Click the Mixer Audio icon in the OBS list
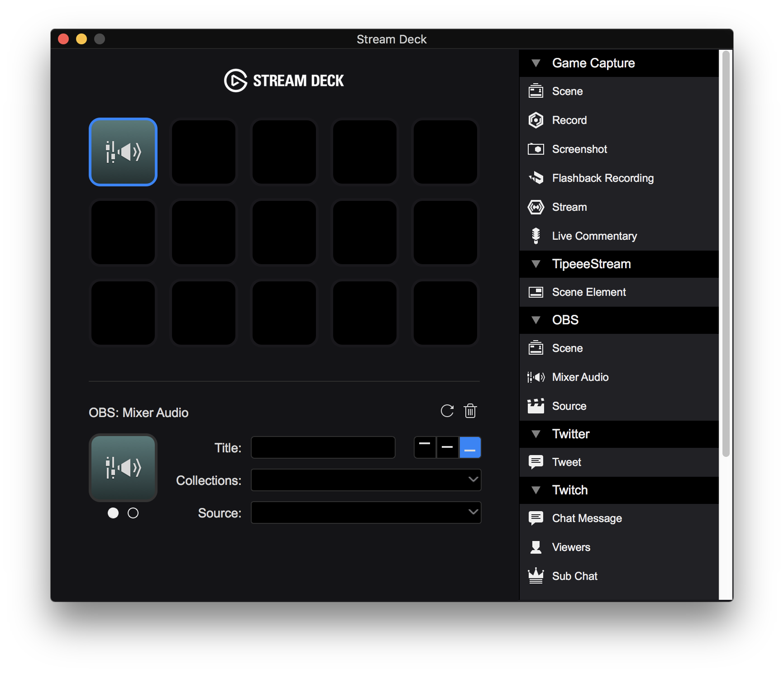Image resolution: width=784 pixels, height=674 pixels. pos(536,377)
